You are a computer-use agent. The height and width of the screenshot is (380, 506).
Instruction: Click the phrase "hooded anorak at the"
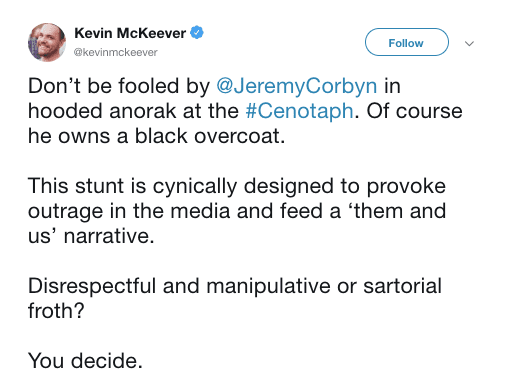(x=133, y=111)
